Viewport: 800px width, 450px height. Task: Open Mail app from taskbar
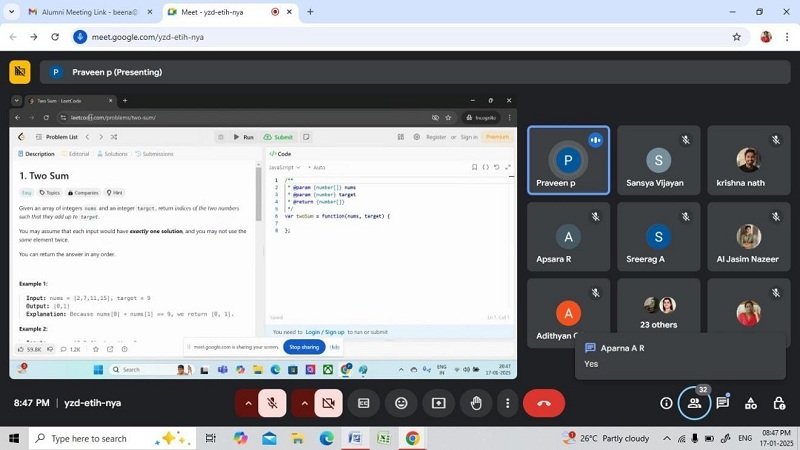[x=269, y=438]
